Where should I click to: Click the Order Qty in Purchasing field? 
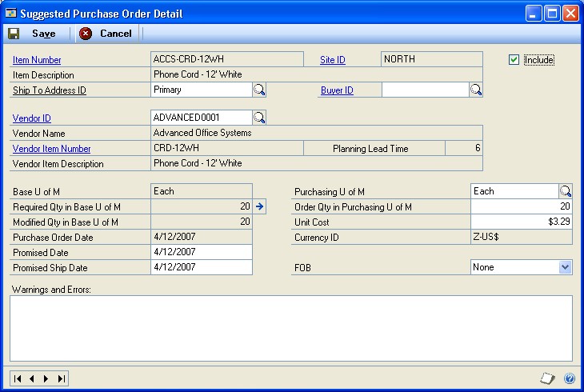tap(522, 206)
